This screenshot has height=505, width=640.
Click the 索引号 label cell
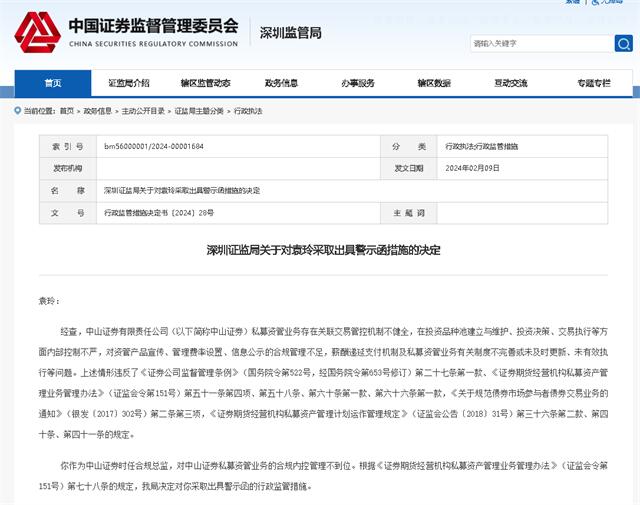(68, 146)
